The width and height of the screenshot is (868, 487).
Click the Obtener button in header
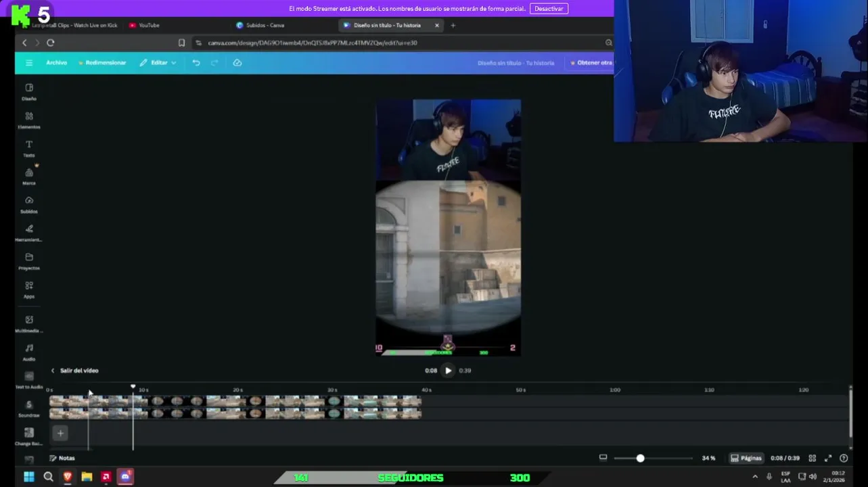click(x=591, y=63)
